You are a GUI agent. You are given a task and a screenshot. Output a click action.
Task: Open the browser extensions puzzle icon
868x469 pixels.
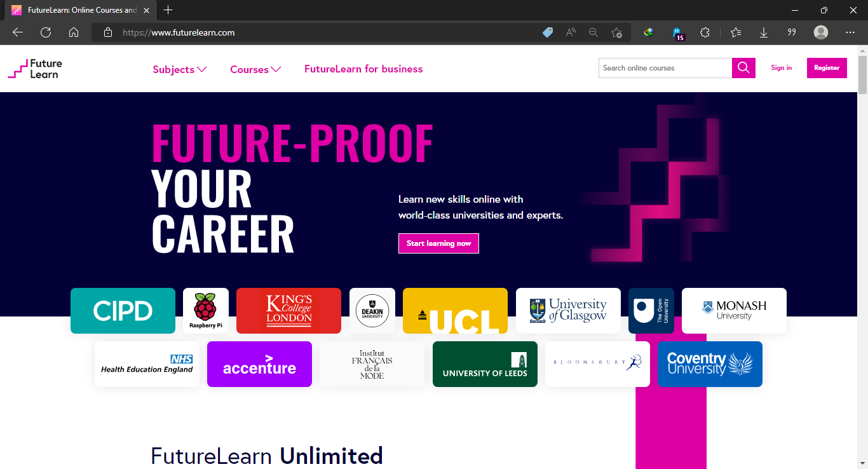705,32
